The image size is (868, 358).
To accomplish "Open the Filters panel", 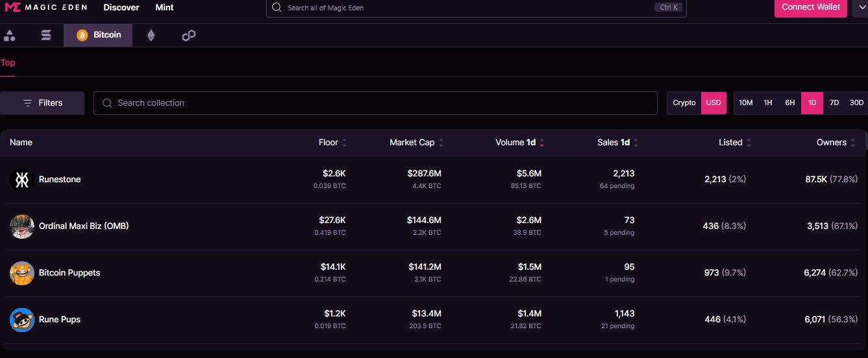I will click(x=42, y=102).
